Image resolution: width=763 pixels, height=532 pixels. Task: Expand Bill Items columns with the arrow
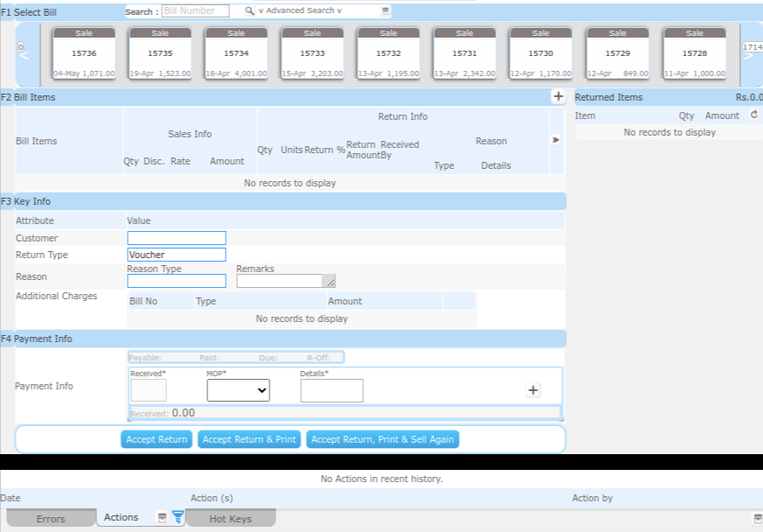click(x=556, y=140)
